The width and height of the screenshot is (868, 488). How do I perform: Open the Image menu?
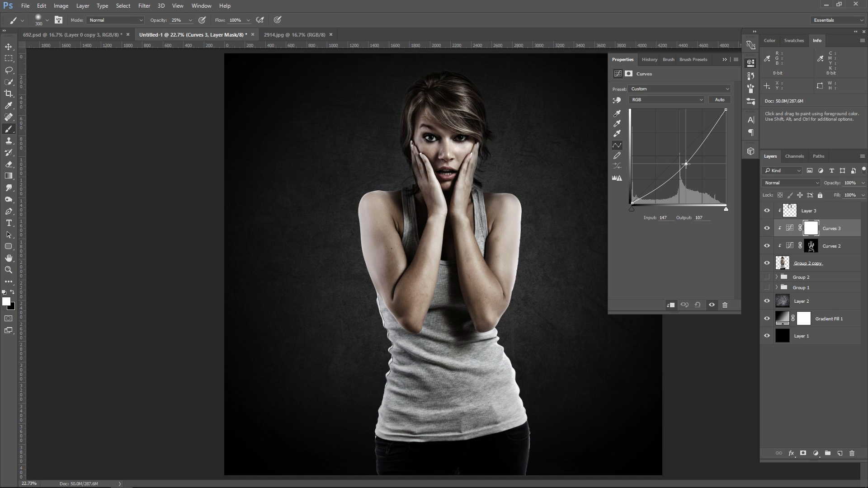click(x=61, y=6)
